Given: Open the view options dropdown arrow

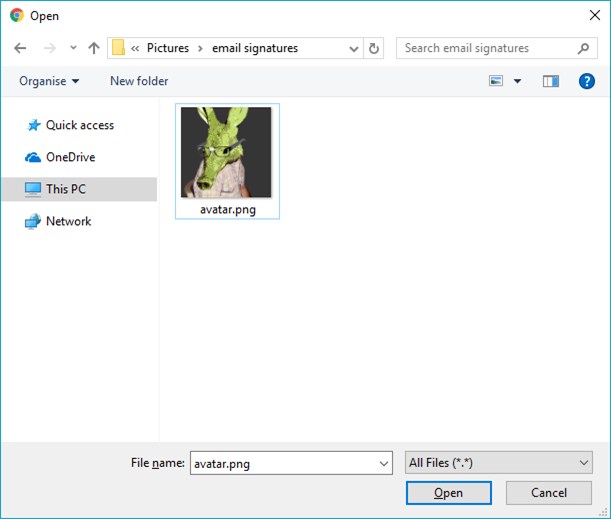Looking at the screenshot, I should [517, 81].
